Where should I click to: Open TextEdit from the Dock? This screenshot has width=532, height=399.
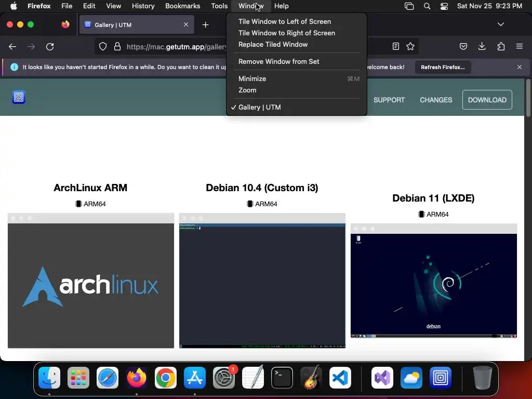(253, 377)
